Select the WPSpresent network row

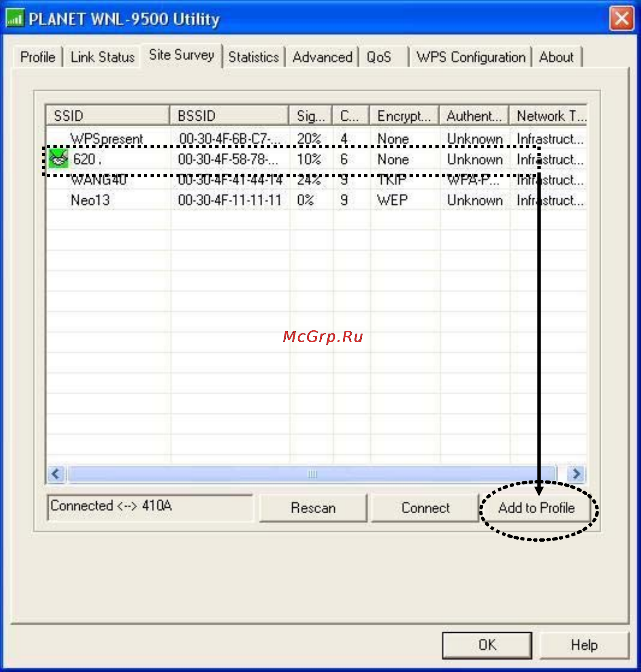coord(316,138)
